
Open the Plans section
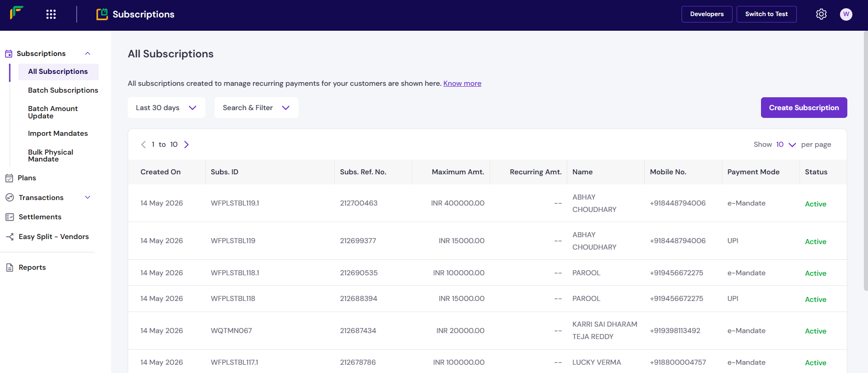[x=27, y=178]
